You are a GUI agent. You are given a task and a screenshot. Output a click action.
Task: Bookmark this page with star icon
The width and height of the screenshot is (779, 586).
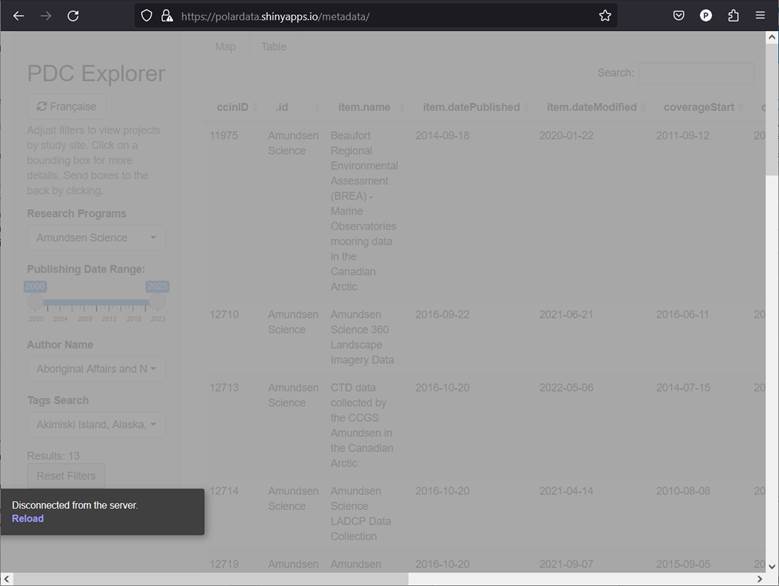605,16
